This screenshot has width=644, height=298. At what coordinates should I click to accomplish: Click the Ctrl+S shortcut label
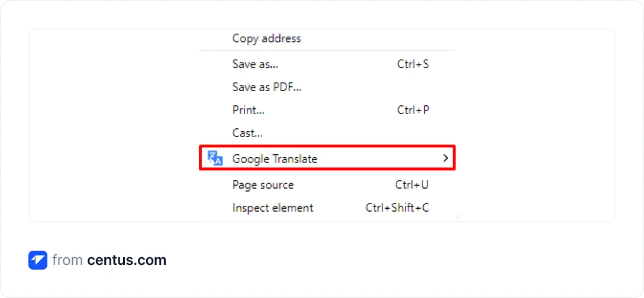[x=413, y=64]
